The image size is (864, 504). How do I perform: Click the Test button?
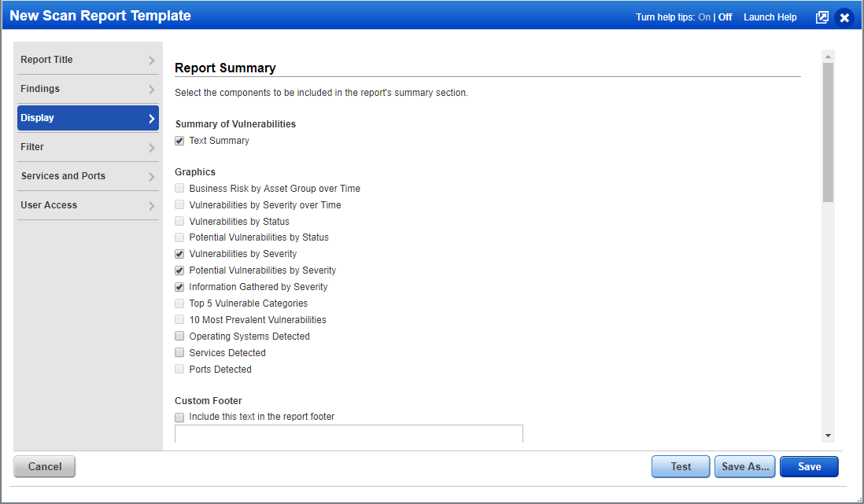click(x=680, y=466)
